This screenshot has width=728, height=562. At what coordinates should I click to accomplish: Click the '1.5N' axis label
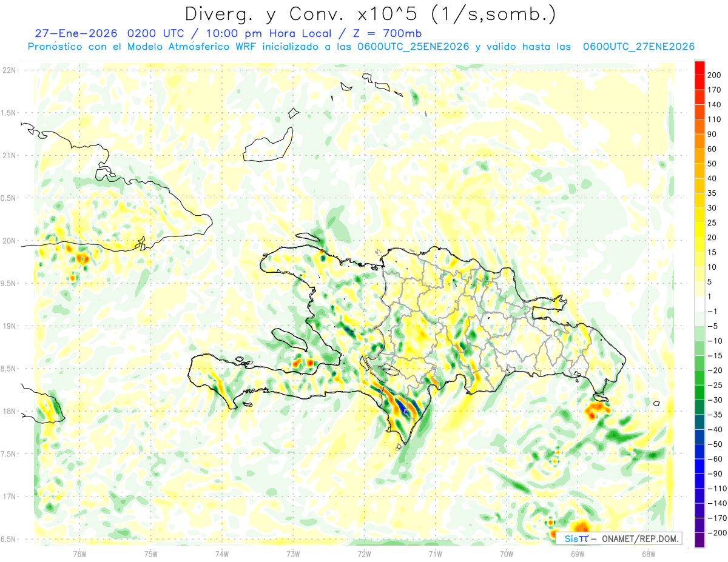pos(9,113)
